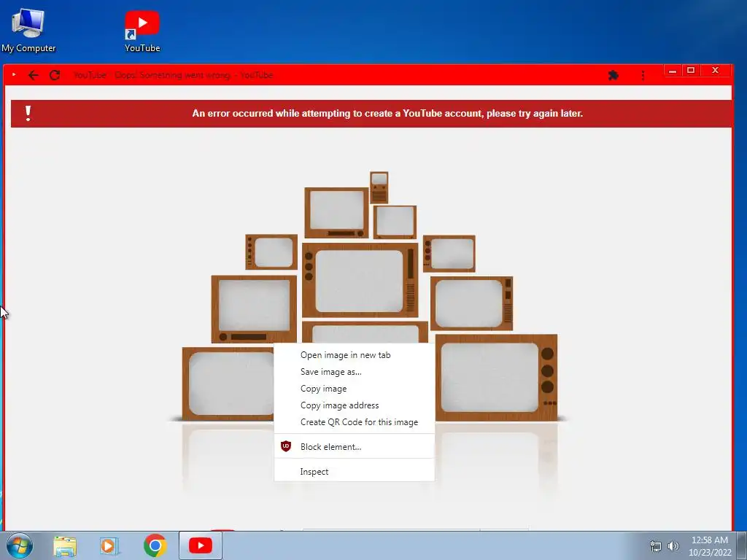
Task: Select Block element... menu entry
Action: pos(355,447)
